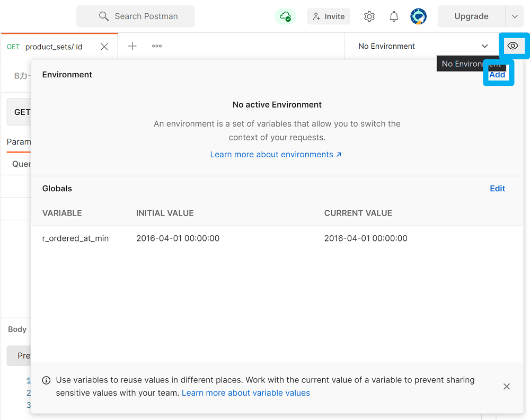Click the search magnifier icon
Viewport: 530px width, 420px height.
(104, 16)
